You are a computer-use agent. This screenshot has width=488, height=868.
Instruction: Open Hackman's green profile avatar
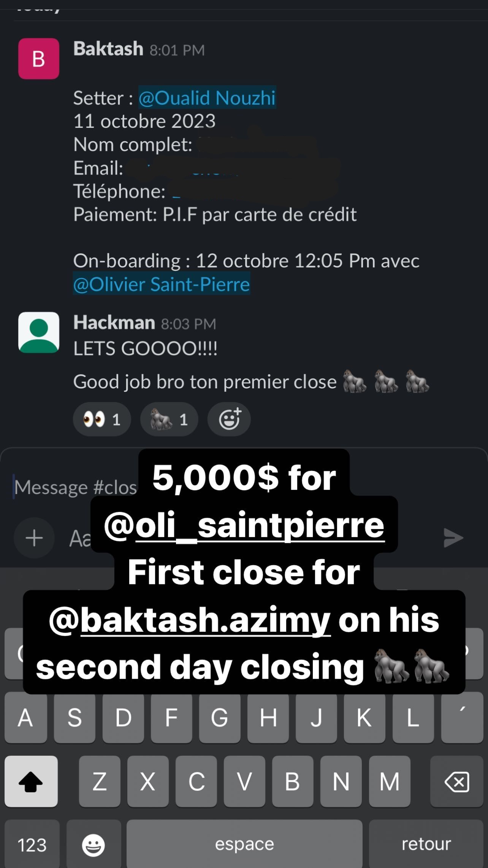coord(39,332)
